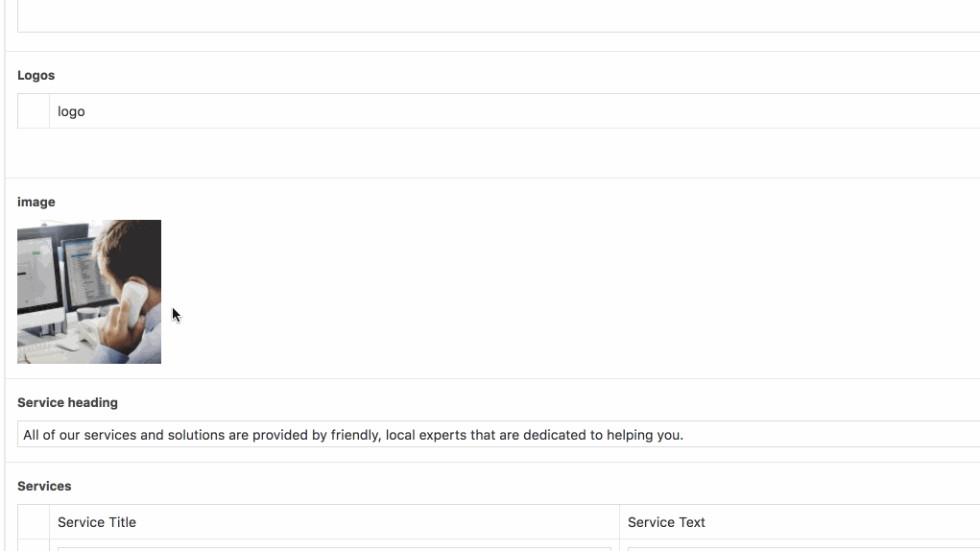Image resolution: width=980 pixels, height=551 pixels.
Task: Click the empty handle cell beside 'logo'
Action: 34,111
